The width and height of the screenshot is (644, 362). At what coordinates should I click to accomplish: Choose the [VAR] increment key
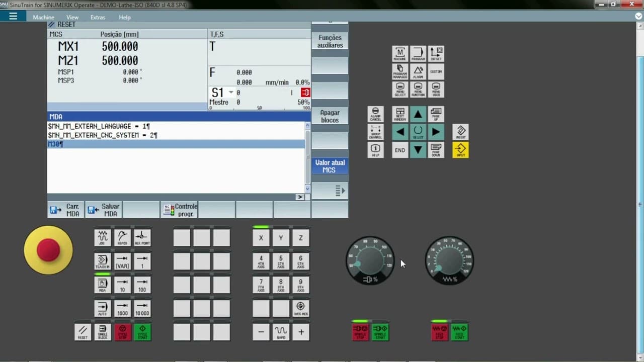(x=122, y=261)
